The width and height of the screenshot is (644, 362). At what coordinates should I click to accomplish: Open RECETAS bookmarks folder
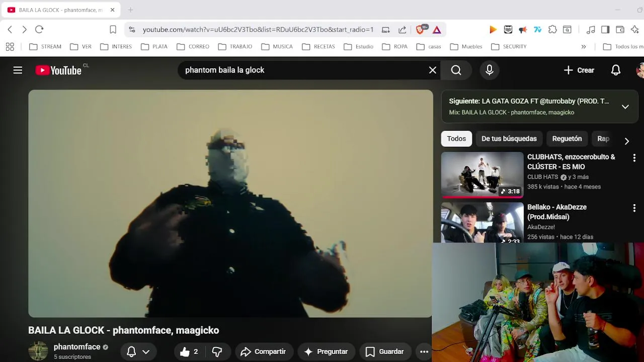click(318, 47)
